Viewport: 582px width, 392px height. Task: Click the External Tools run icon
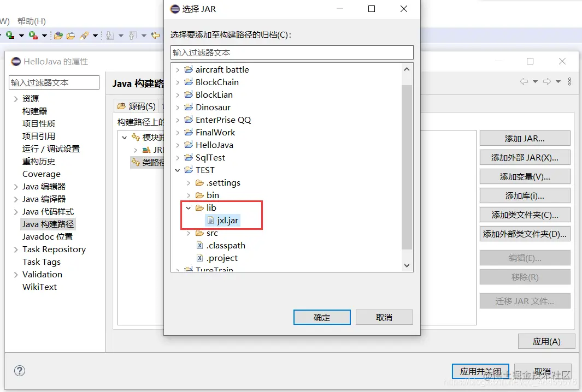[x=33, y=35]
